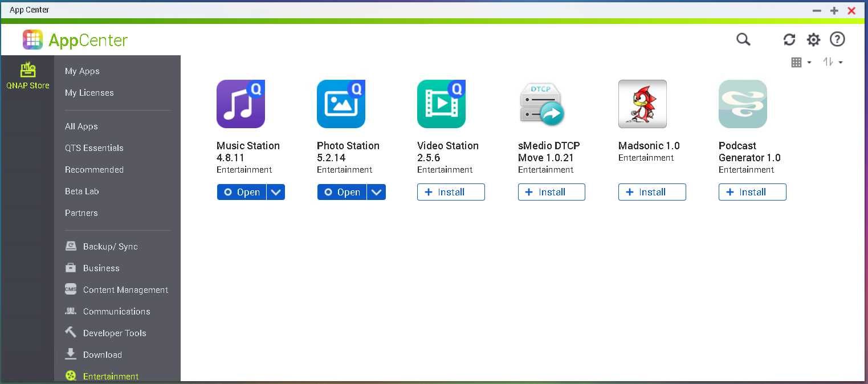Click the Developer Tools hammer icon
The width and height of the screenshot is (868, 384).
[x=71, y=332]
